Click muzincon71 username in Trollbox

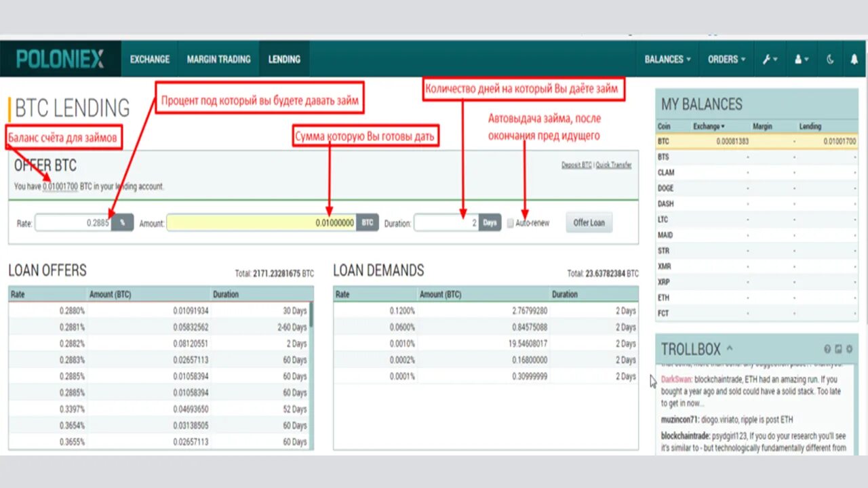[681, 420]
